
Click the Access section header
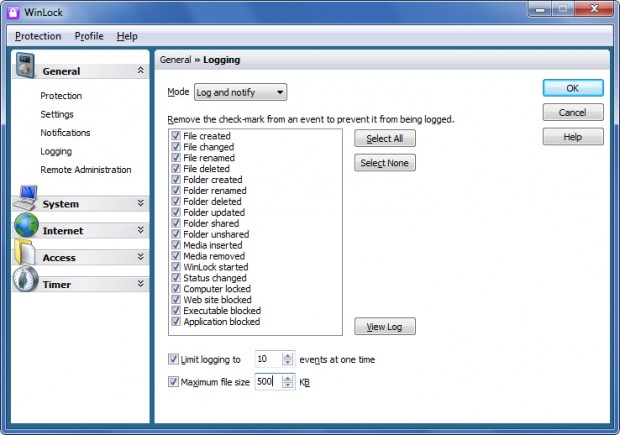[x=81, y=257]
